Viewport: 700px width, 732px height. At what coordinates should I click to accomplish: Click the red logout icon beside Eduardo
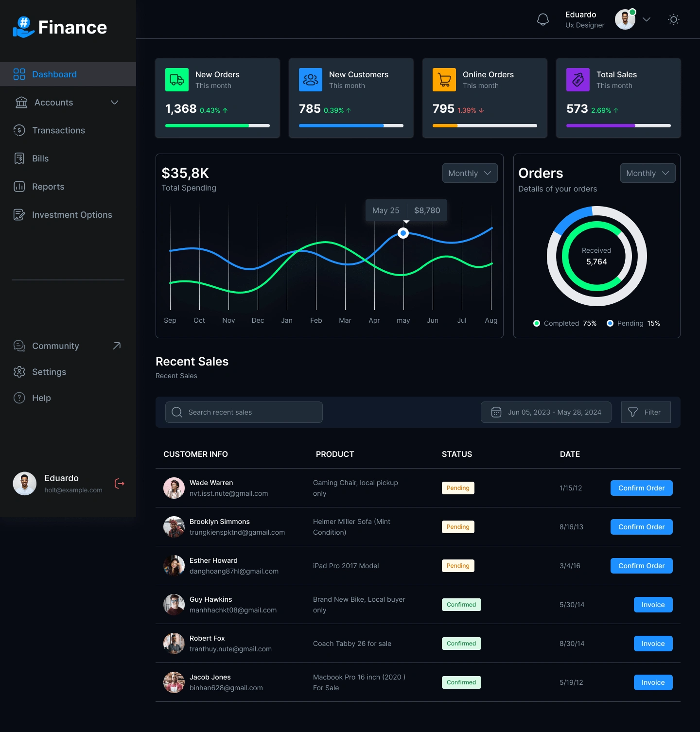[x=119, y=484]
